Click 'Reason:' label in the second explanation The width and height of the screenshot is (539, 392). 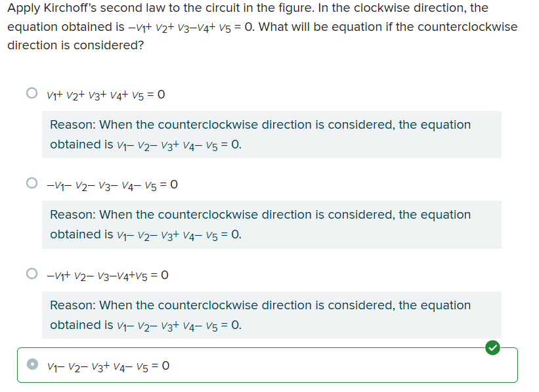[73, 215]
